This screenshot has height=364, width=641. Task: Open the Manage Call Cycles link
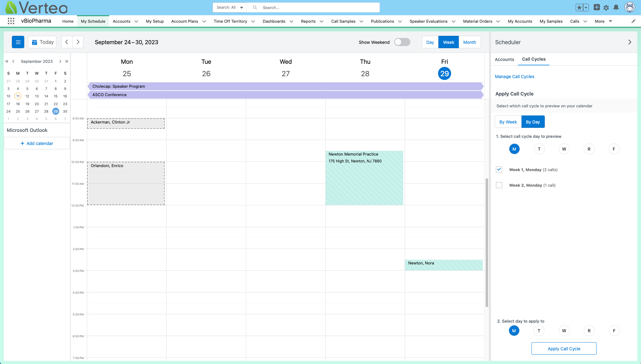pos(515,77)
